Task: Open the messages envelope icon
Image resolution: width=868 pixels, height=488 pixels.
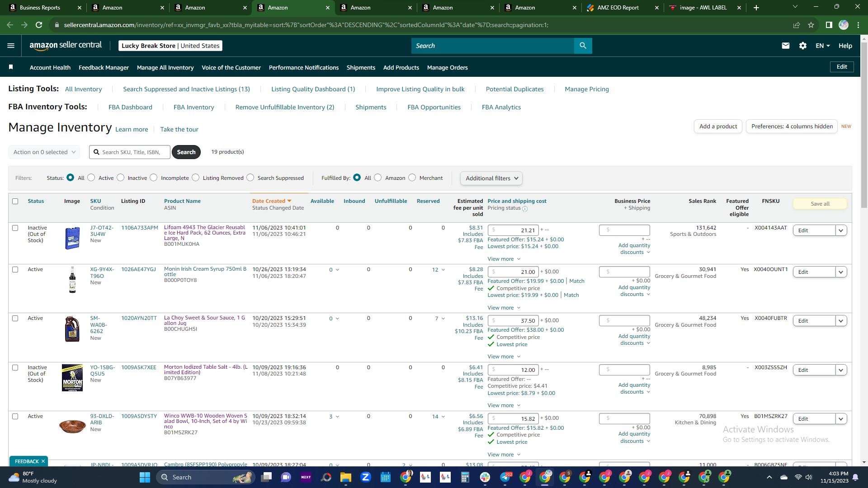Action: pyautogui.click(x=786, y=46)
